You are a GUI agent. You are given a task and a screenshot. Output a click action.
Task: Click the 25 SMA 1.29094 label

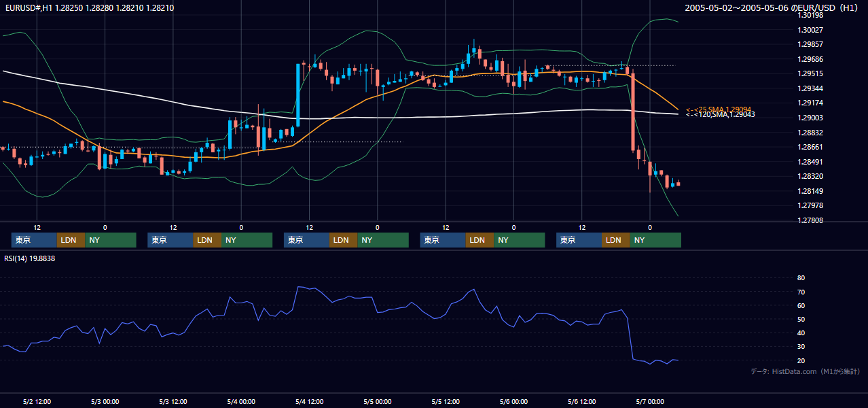coord(718,109)
